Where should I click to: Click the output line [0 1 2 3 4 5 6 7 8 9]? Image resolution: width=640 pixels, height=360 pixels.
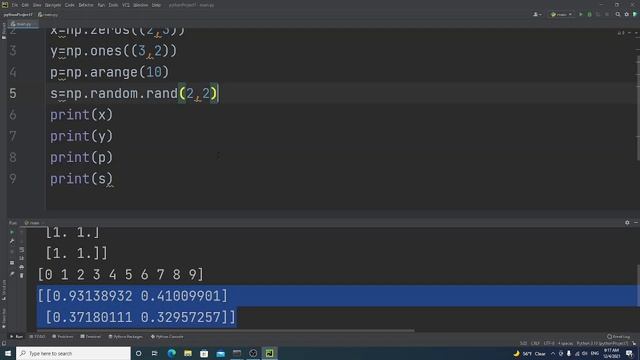click(120, 274)
